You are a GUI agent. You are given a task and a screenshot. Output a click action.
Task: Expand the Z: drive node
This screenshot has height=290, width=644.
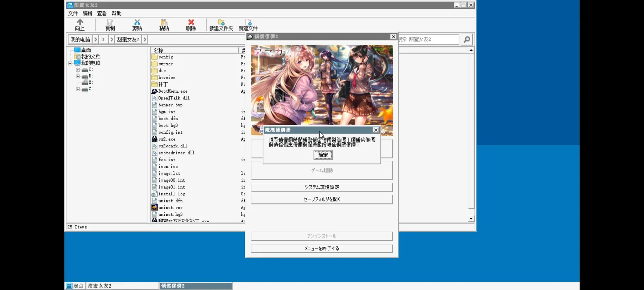point(78,89)
